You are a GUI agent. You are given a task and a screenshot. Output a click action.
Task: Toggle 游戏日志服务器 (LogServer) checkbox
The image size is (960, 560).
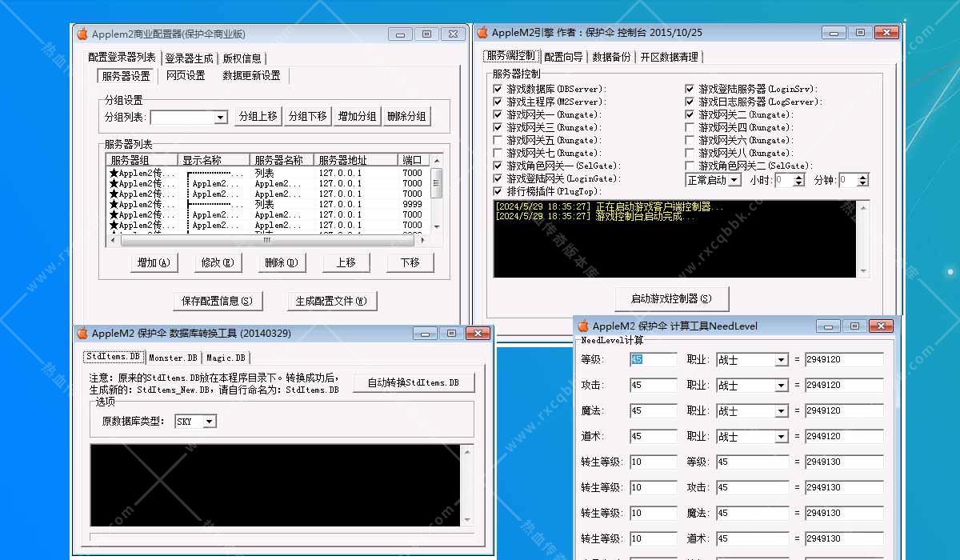(x=690, y=102)
